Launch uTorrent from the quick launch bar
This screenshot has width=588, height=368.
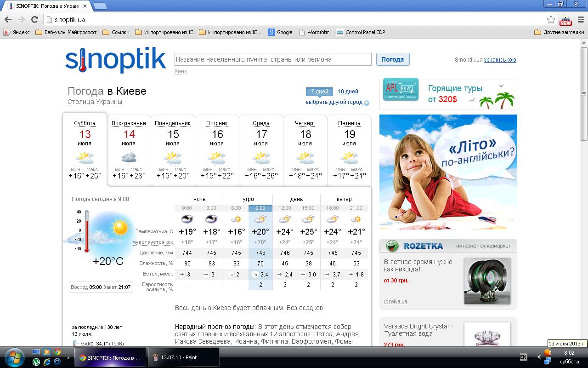36,362
